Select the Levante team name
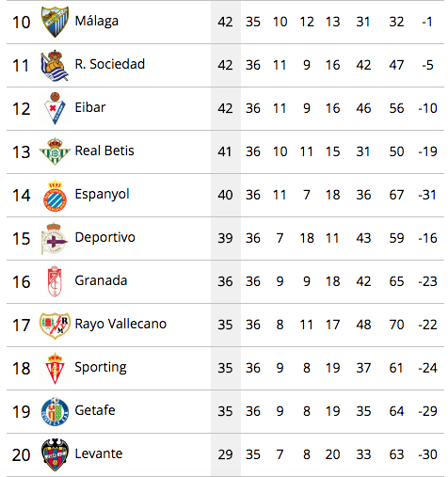Viewport: 448px width, 477px height. point(99,453)
